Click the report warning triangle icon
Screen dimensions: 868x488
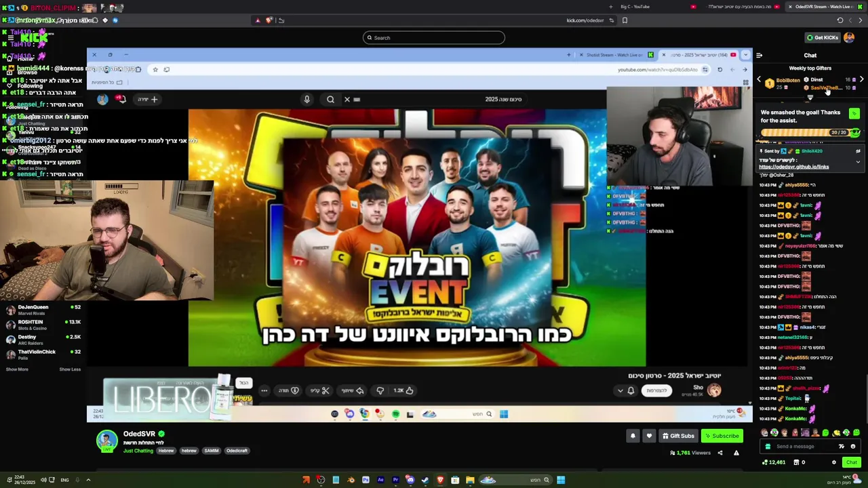[x=736, y=453]
